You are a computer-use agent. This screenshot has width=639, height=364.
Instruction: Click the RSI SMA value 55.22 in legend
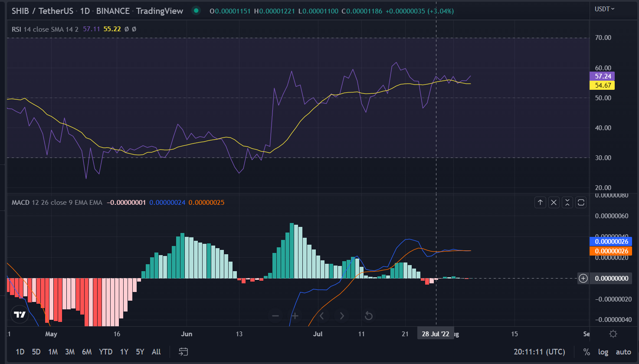(x=112, y=29)
